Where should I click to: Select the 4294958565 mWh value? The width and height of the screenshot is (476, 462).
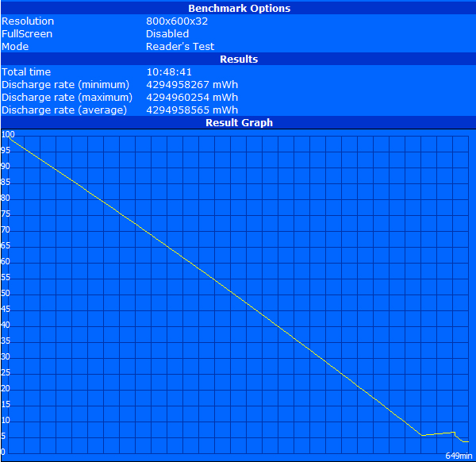(x=192, y=110)
